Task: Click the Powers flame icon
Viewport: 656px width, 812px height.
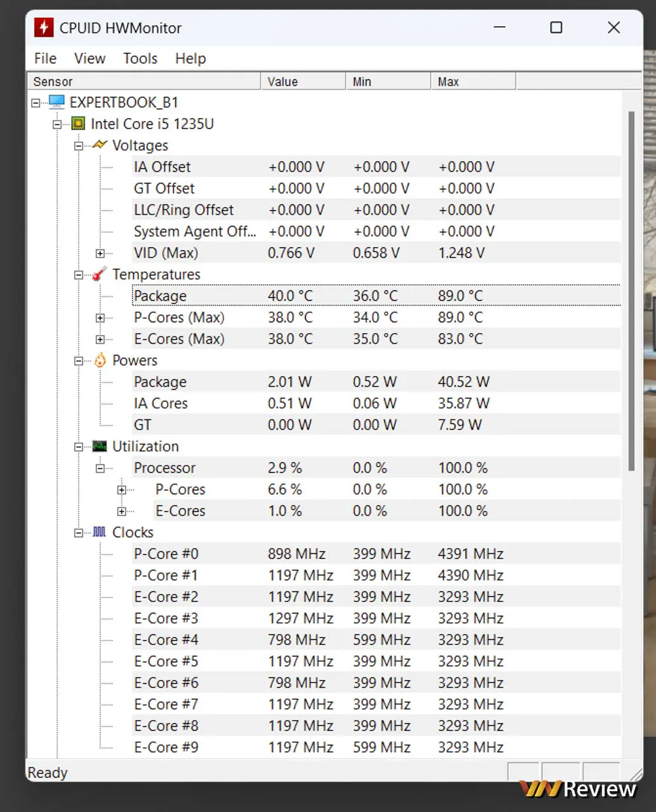Action: click(100, 360)
